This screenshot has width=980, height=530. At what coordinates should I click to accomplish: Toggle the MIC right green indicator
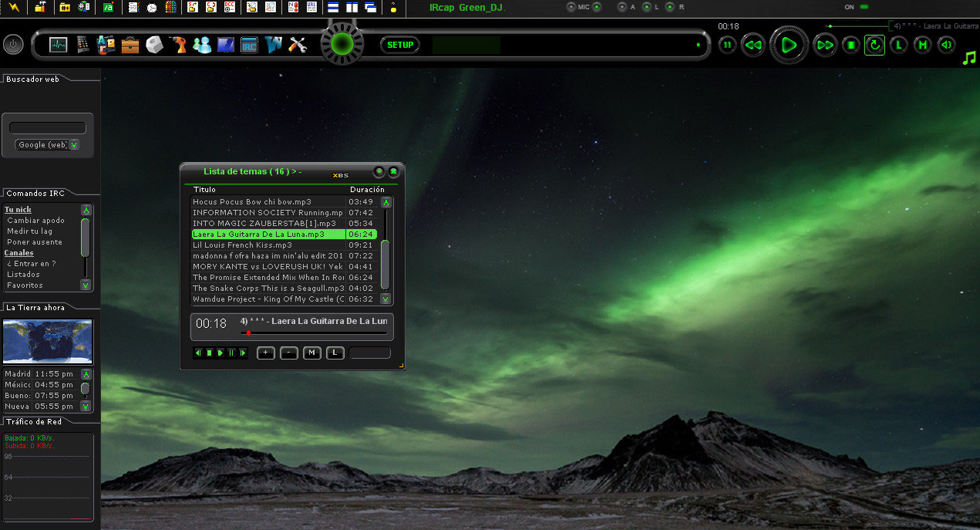597,7
